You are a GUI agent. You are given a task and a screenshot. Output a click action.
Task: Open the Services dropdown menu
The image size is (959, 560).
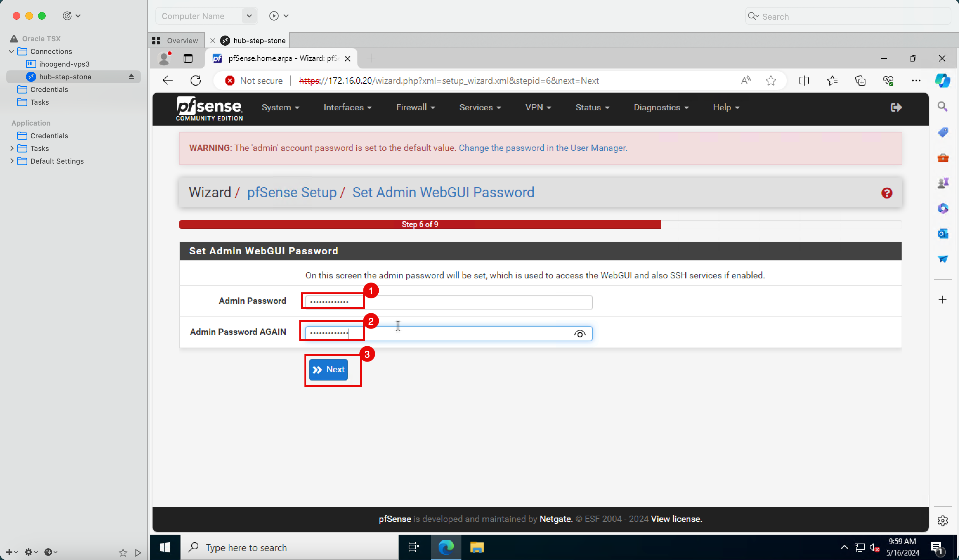pyautogui.click(x=479, y=107)
